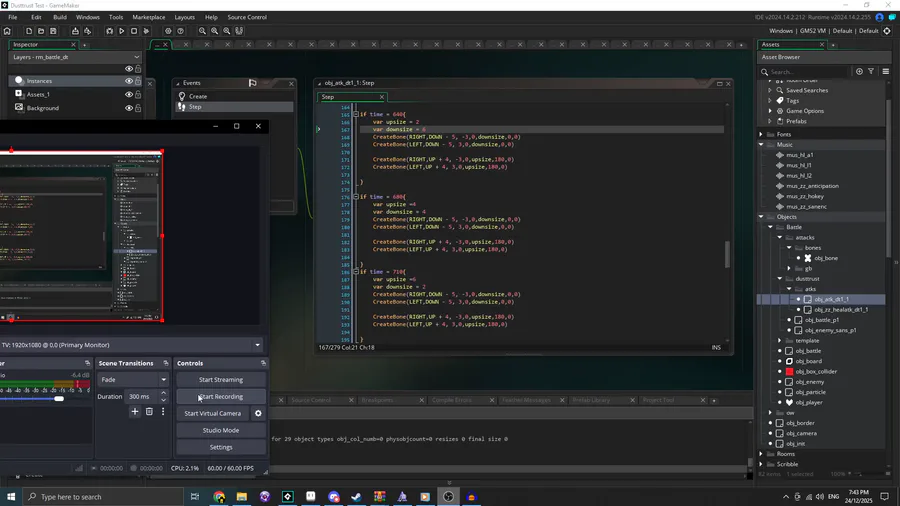Expand the Fonts folder
This screenshot has width=900, height=506.
(761, 134)
